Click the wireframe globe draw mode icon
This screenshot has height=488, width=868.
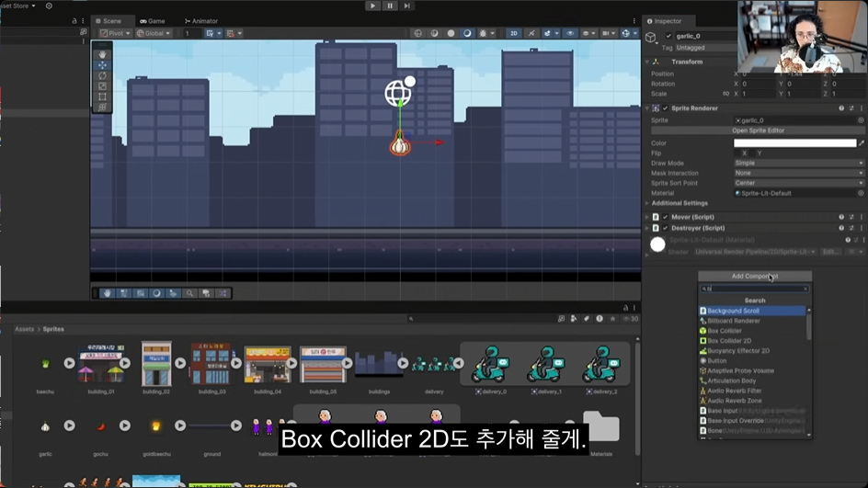(418, 33)
